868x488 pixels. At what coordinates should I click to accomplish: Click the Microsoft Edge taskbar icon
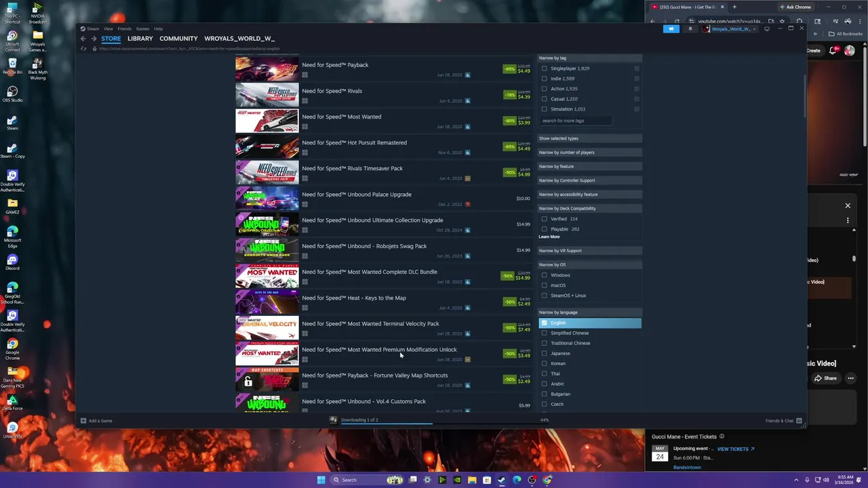517,480
